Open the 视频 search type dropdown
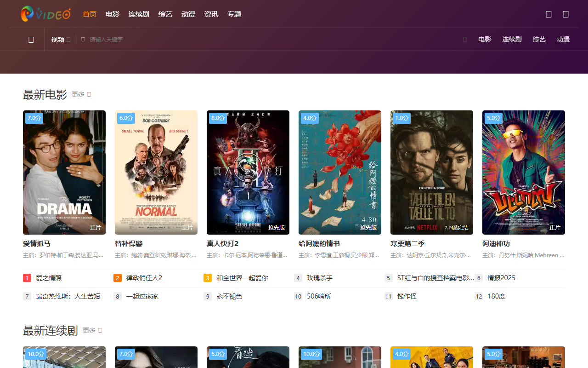Viewport: 588px width, 368px height. tap(61, 40)
